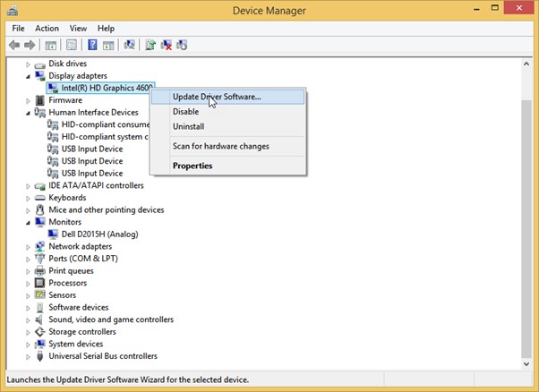Expand the Processors node

28,284
